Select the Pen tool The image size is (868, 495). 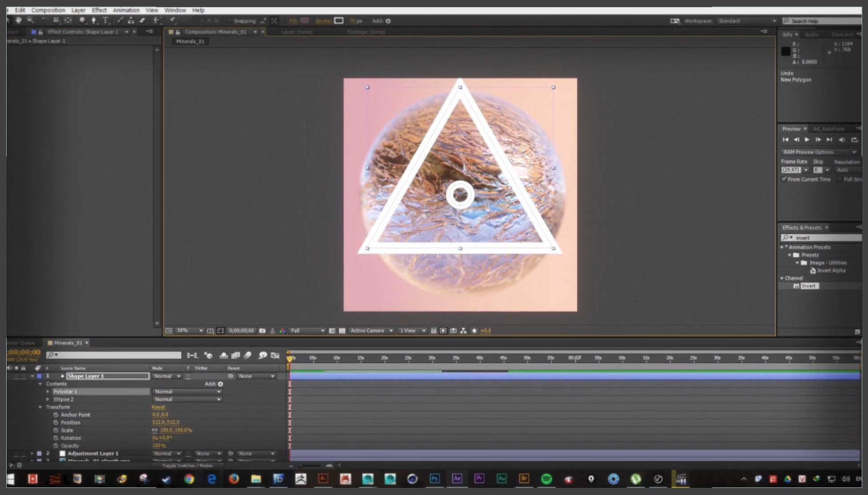point(94,20)
